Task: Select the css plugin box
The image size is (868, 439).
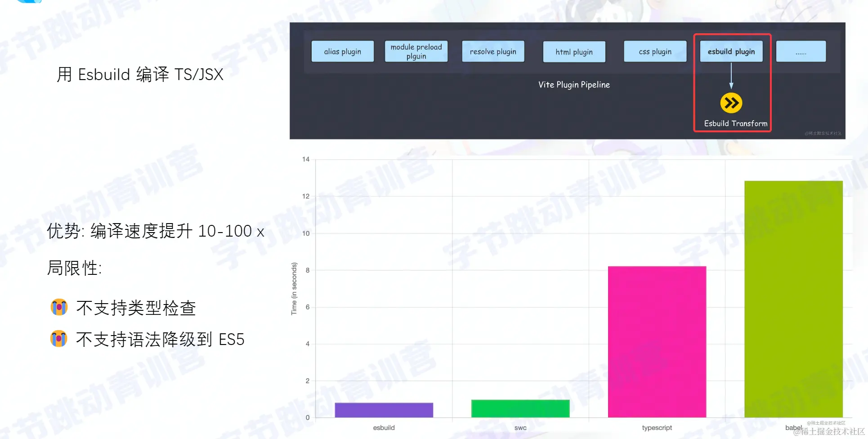Action: coord(655,51)
